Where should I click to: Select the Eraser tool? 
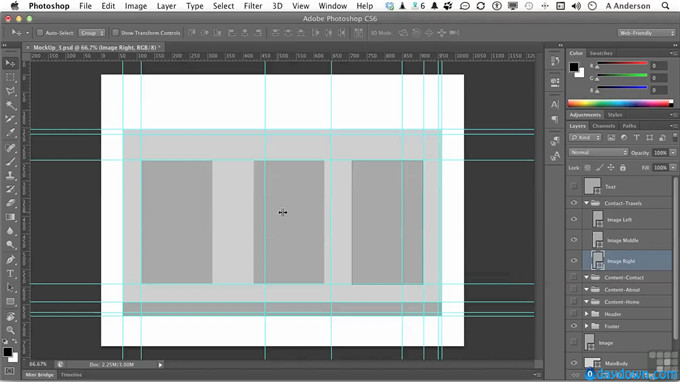(10, 203)
